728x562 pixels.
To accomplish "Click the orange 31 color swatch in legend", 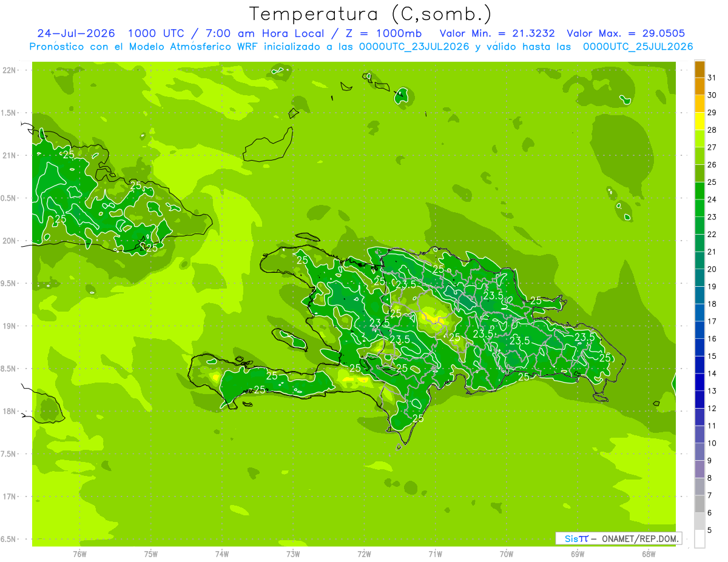I will [x=699, y=69].
